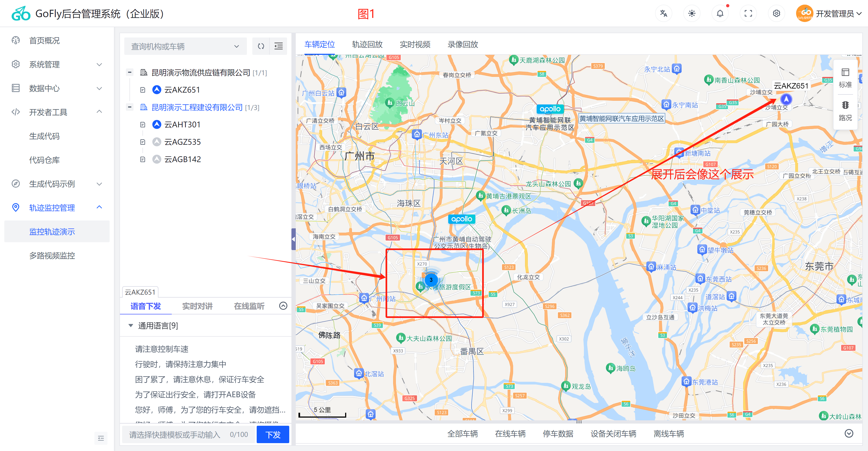
Task: Select phrase 为了保证出行安全，请打开AEB设备
Action: [195, 394]
